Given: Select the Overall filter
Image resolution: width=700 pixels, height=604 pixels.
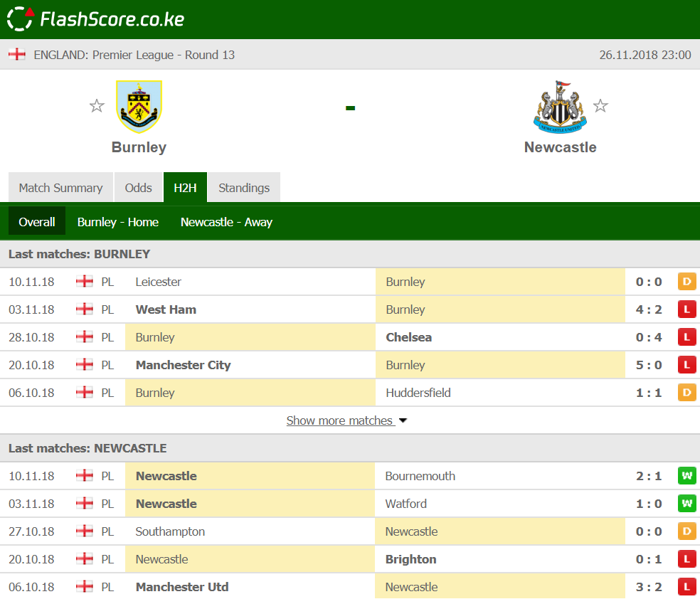Looking at the screenshot, I should click(37, 222).
